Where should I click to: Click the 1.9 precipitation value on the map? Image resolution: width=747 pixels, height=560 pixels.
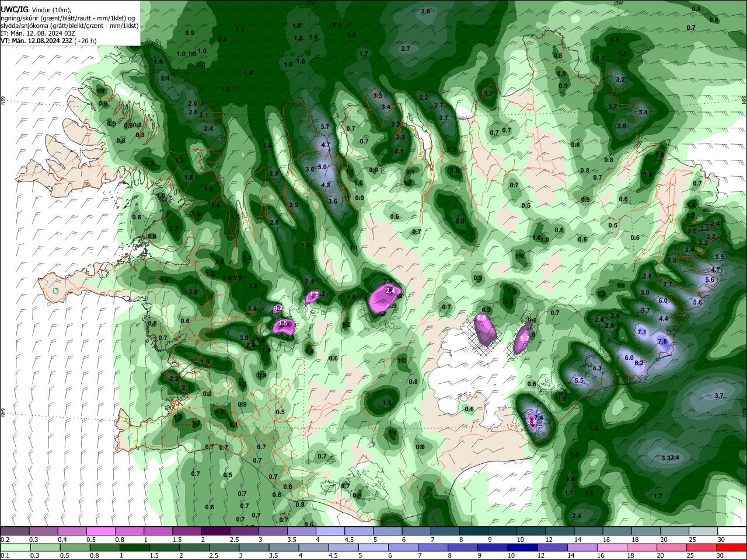205,362
